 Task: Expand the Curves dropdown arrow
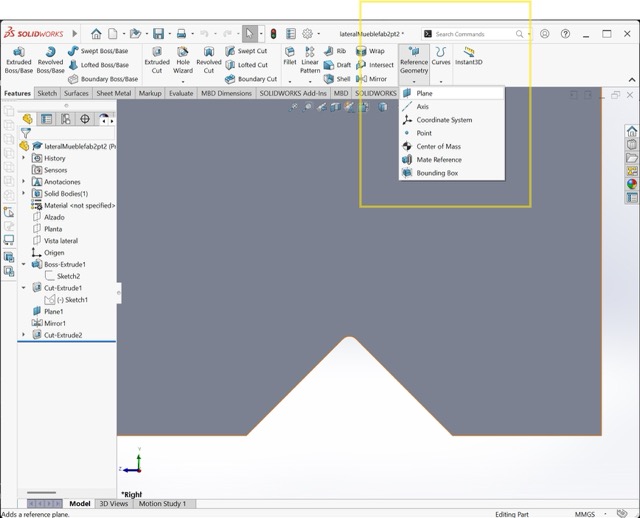[441, 82]
